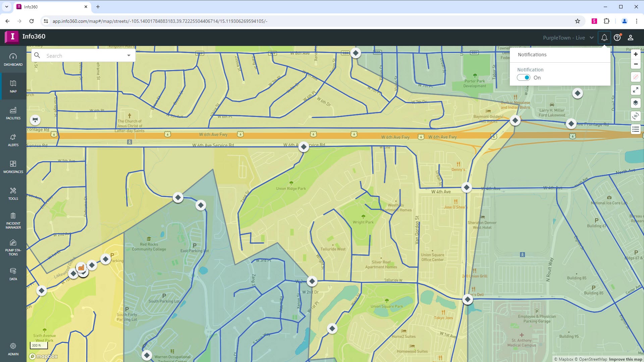Open the map layers button
Screen dimensions: 644x362
pyautogui.click(x=636, y=103)
